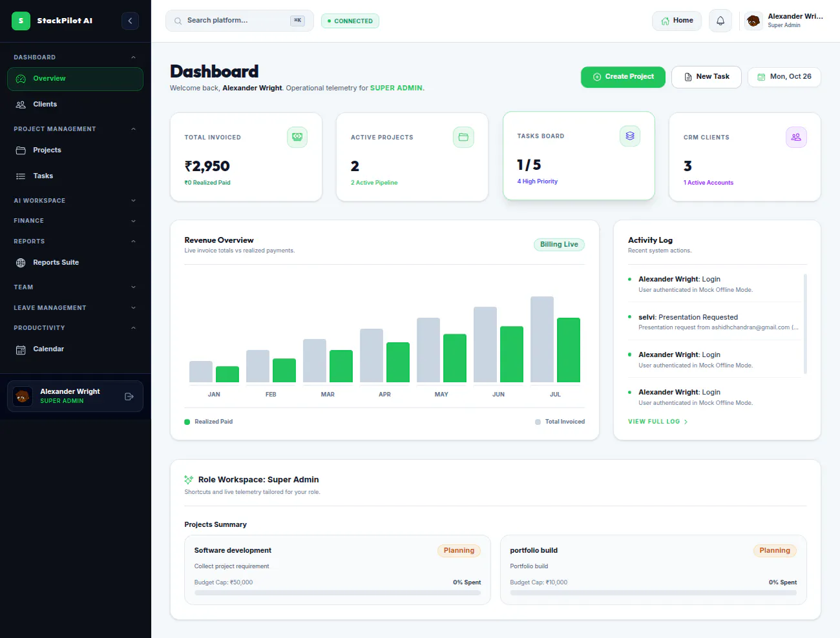Click the Calendar icon in sidebar

click(21, 349)
